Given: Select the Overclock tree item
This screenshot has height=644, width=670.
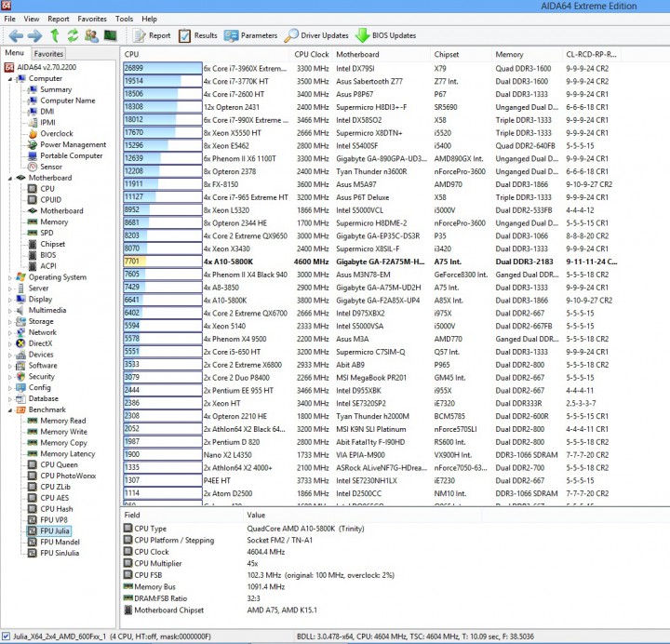Looking at the screenshot, I should tap(57, 133).
